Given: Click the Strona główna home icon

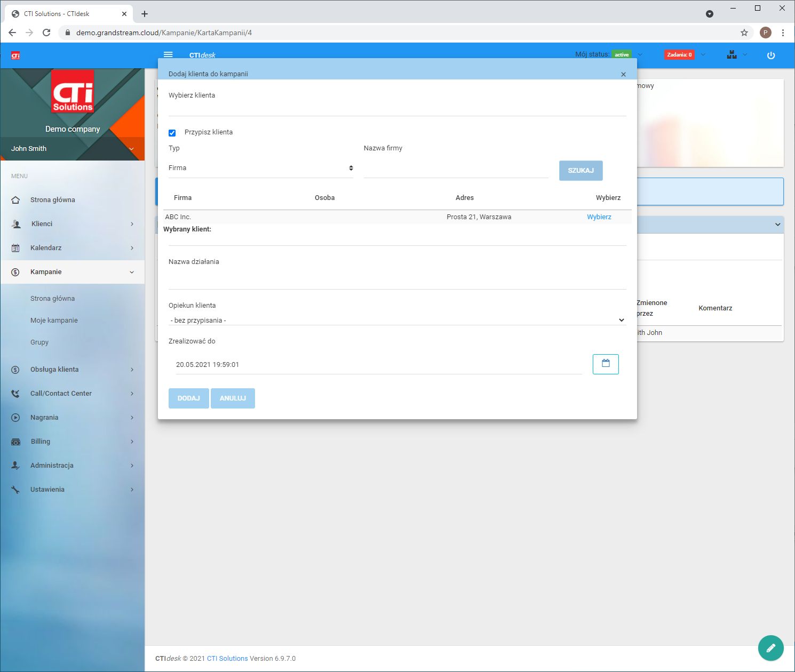Looking at the screenshot, I should click(x=15, y=200).
